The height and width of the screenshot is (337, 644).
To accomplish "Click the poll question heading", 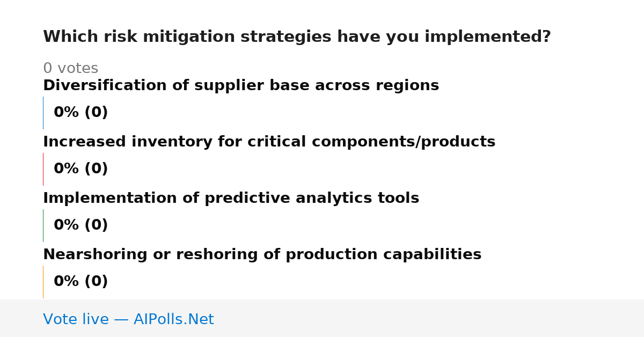I will (x=297, y=37).
